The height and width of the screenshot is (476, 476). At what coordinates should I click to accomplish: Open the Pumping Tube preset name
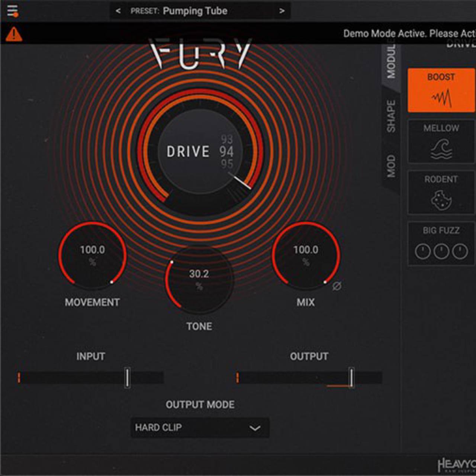pyautogui.click(x=195, y=11)
